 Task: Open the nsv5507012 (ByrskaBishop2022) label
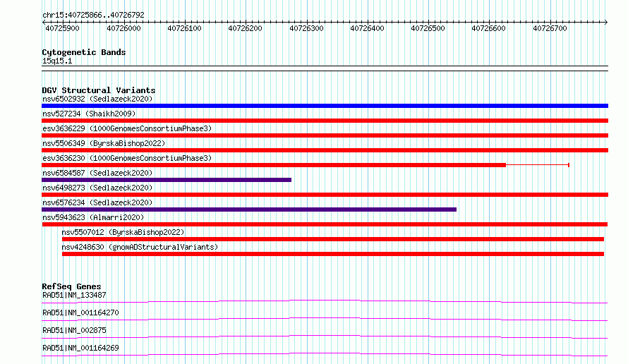tap(123, 232)
